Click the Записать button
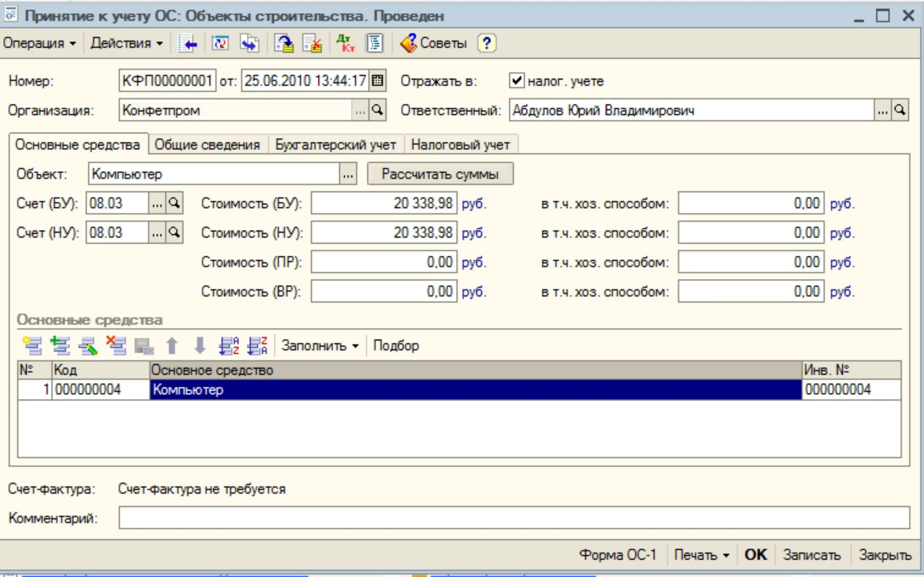 [x=812, y=555]
